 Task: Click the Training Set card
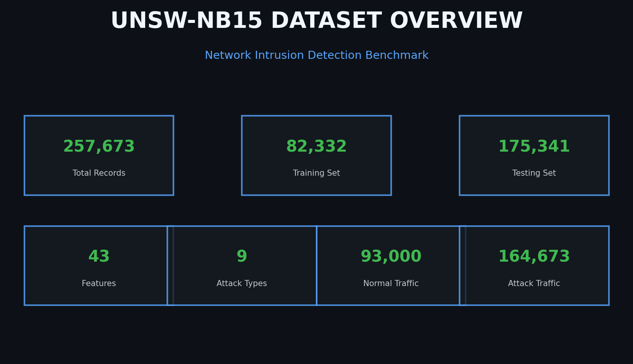316,155
